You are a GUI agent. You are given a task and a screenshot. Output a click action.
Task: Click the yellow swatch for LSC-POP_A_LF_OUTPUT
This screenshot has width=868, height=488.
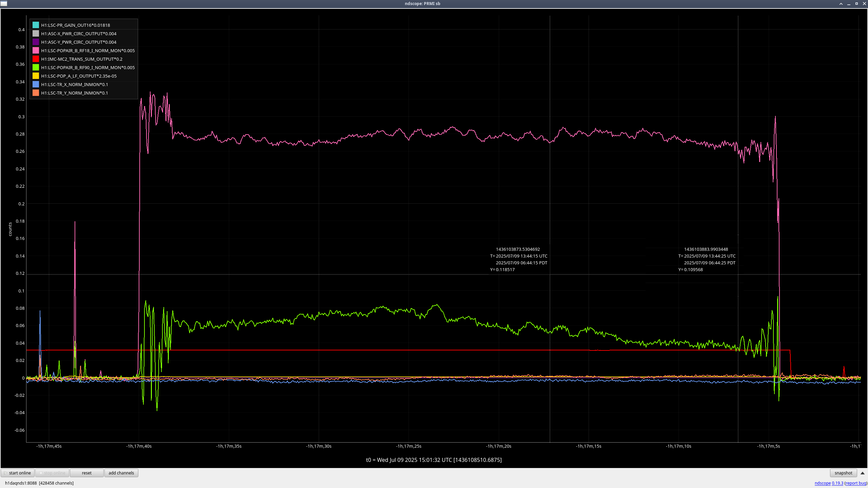tap(36, 76)
